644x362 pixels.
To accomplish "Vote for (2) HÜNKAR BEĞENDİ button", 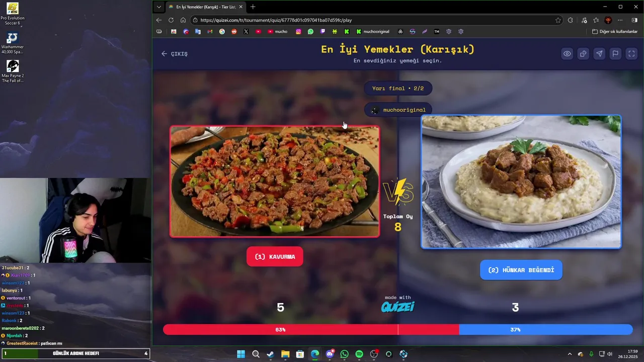I will (x=521, y=270).
